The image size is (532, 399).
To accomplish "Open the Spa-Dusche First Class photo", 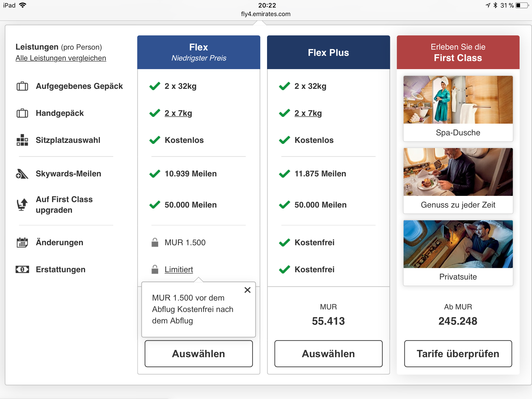I will click(458, 100).
